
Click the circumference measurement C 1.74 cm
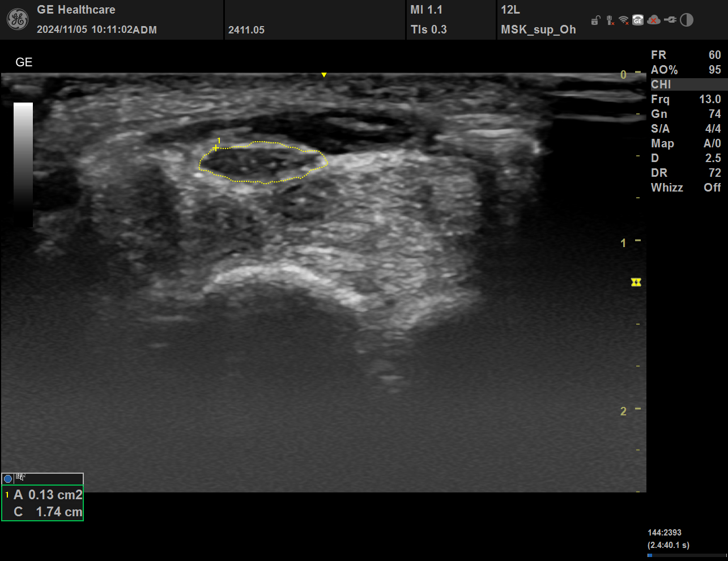tap(48, 512)
